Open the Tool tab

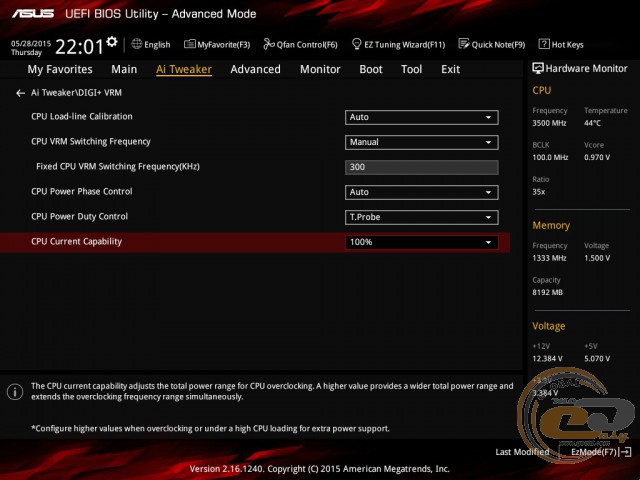pos(411,69)
